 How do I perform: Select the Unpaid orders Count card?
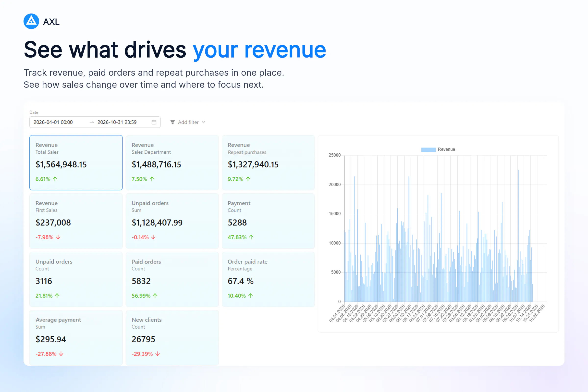(x=76, y=280)
